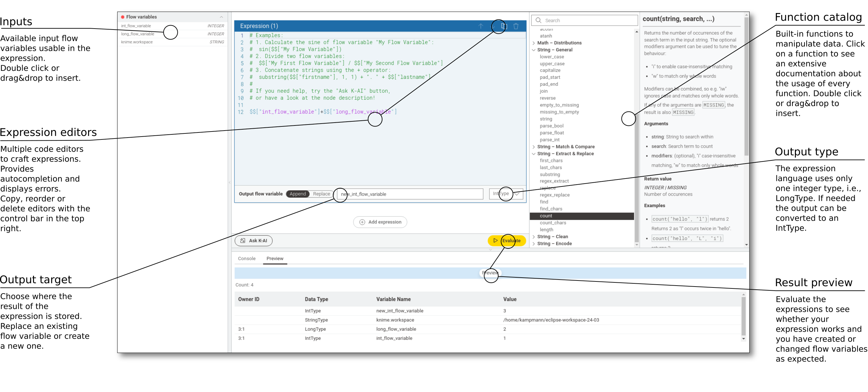Collapse String – General category
868x392 pixels.
(534, 50)
